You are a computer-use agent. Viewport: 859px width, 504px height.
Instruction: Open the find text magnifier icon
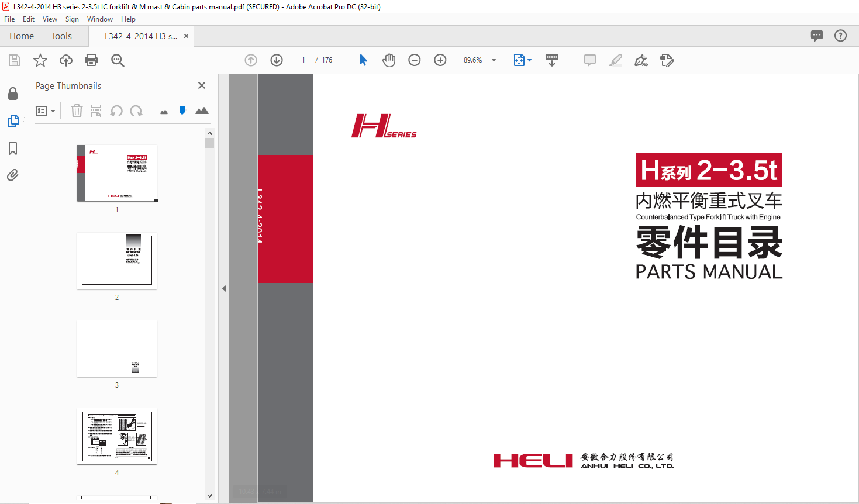(118, 60)
